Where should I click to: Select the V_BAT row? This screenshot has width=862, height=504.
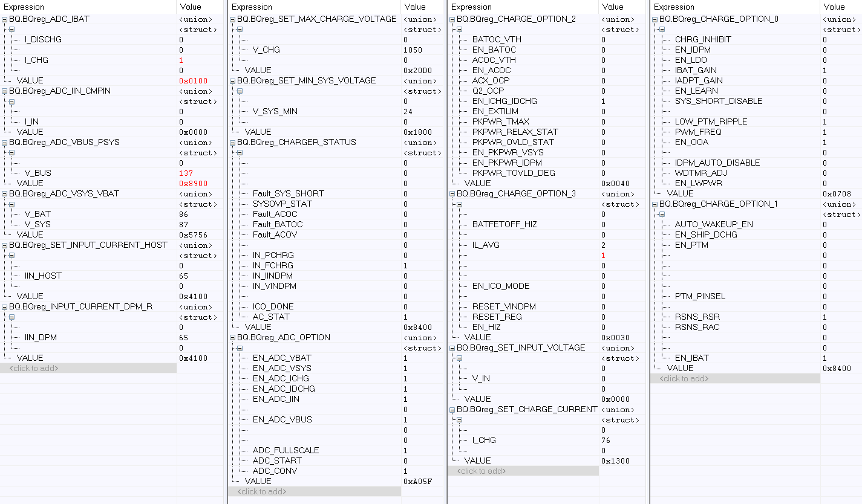click(113, 215)
